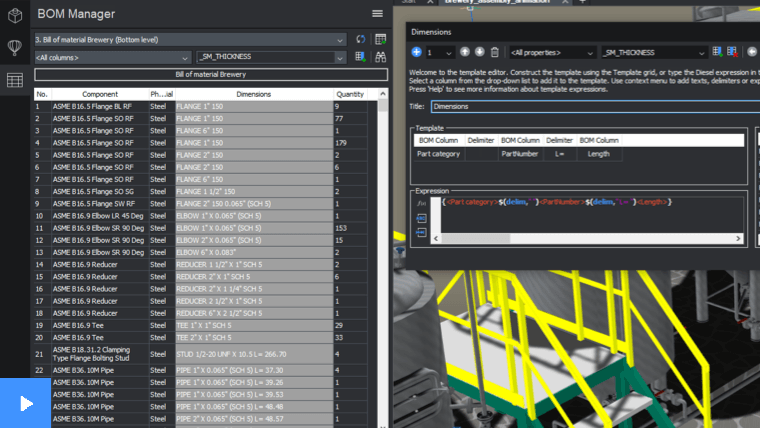Screen dimensions: 760x428
Task: Click the binoculars find icon
Action: (380, 57)
